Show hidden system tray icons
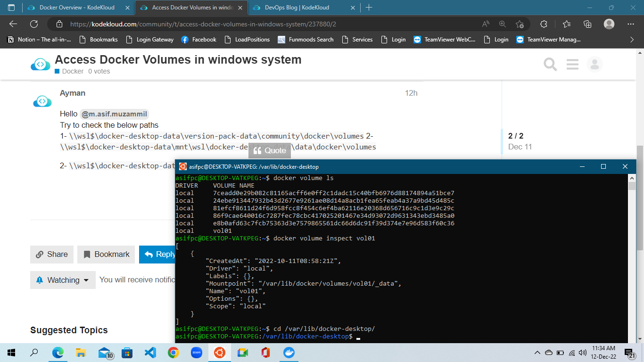 (537, 353)
